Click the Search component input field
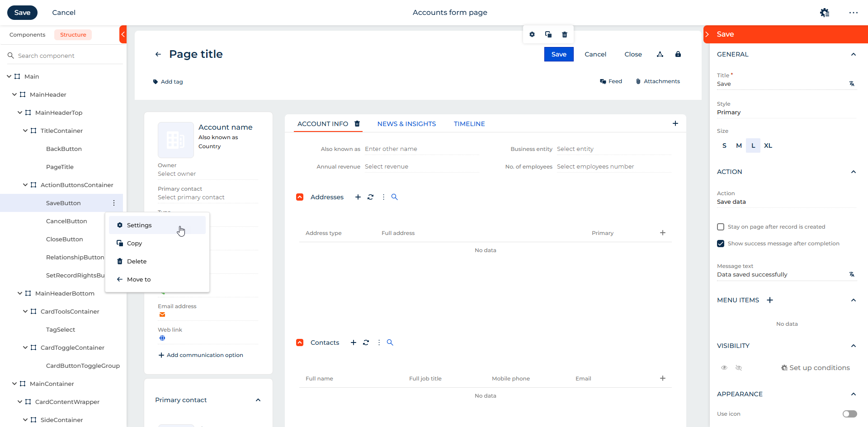The height and width of the screenshot is (427, 868). click(68, 56)
